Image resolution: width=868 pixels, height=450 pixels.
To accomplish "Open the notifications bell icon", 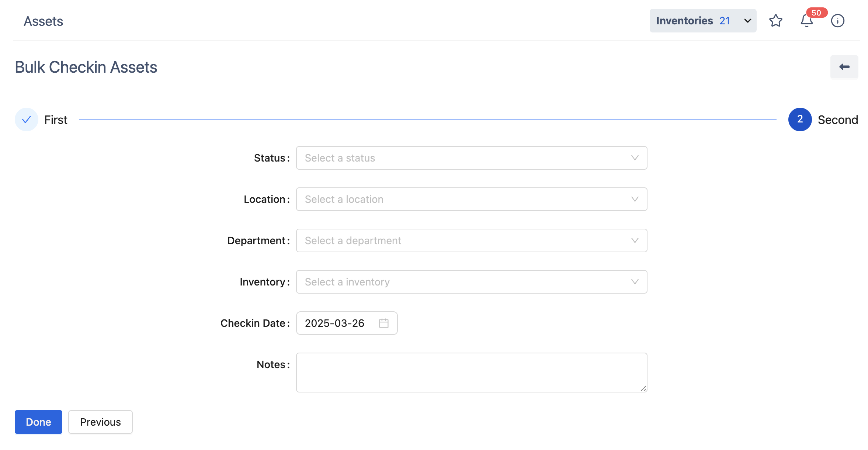I will click(806, 21).
